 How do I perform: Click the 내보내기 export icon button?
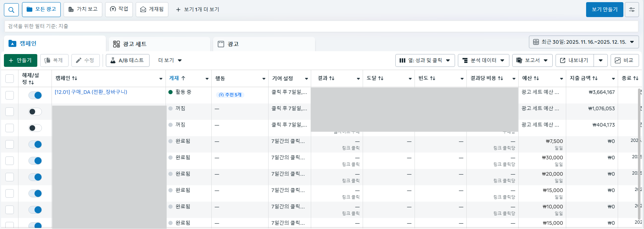(574, 60)
